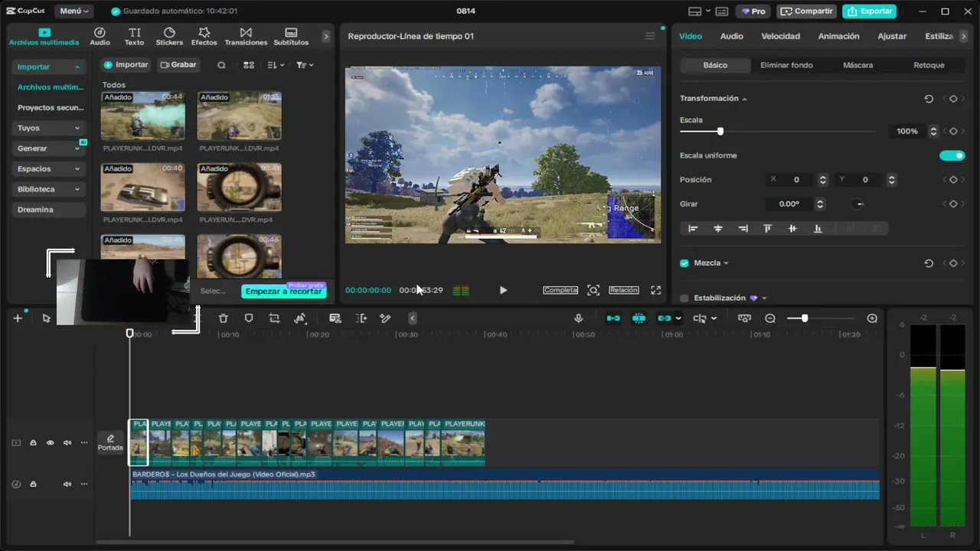
Task: Adjust the timeline zoom slider handle
Action: pyautogui.click(x=804, y=318)
